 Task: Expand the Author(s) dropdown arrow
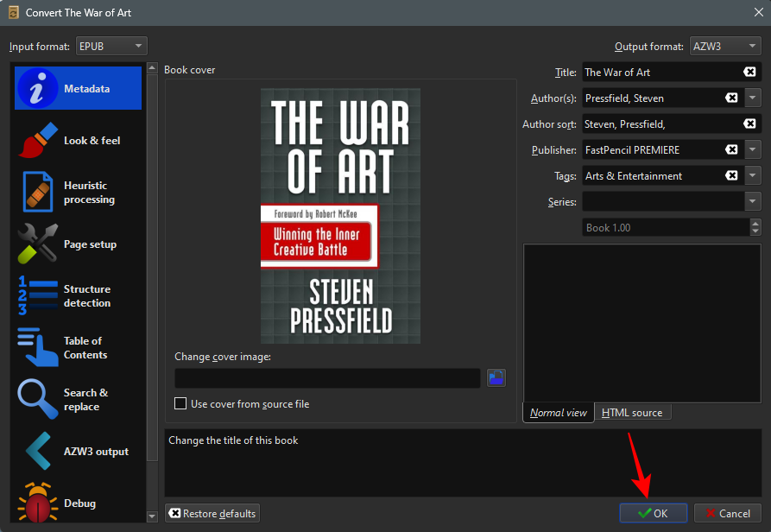coord(752,98)
